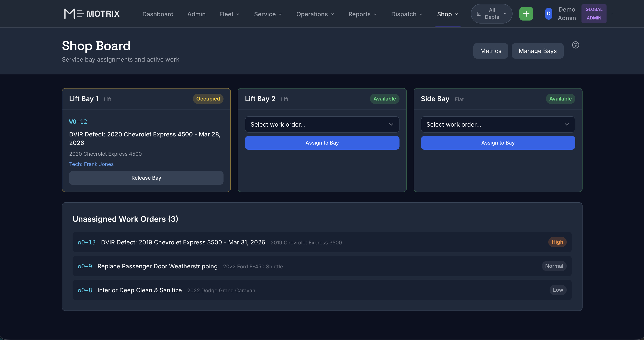This screenshot has height=340, width=644.
Task: Click the Normal priority pill on WO-9
Action: click(554, 266)
